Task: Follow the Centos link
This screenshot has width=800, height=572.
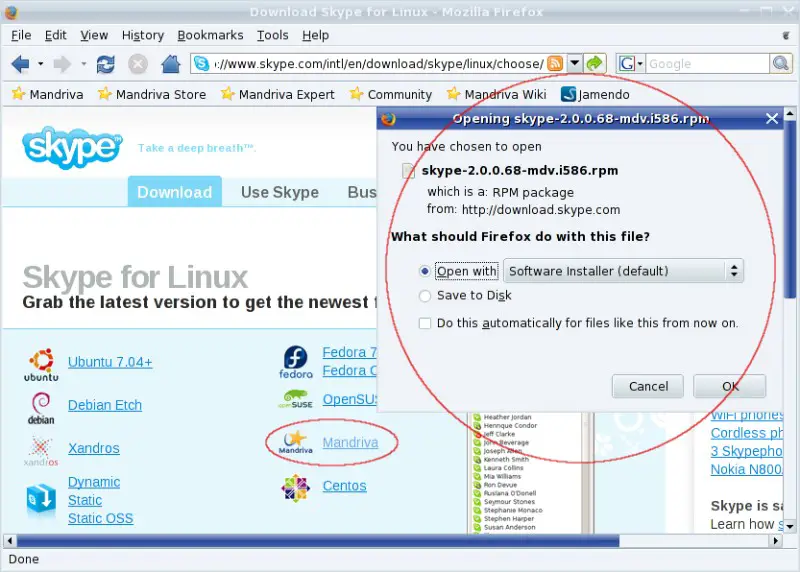Action: pos(344,486)
